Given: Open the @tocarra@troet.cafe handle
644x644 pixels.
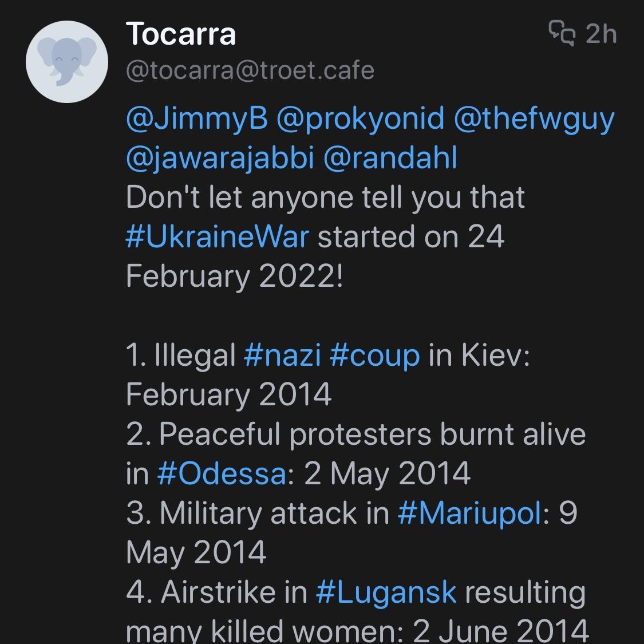Looking at the screenshot, I should coord(250,71).
